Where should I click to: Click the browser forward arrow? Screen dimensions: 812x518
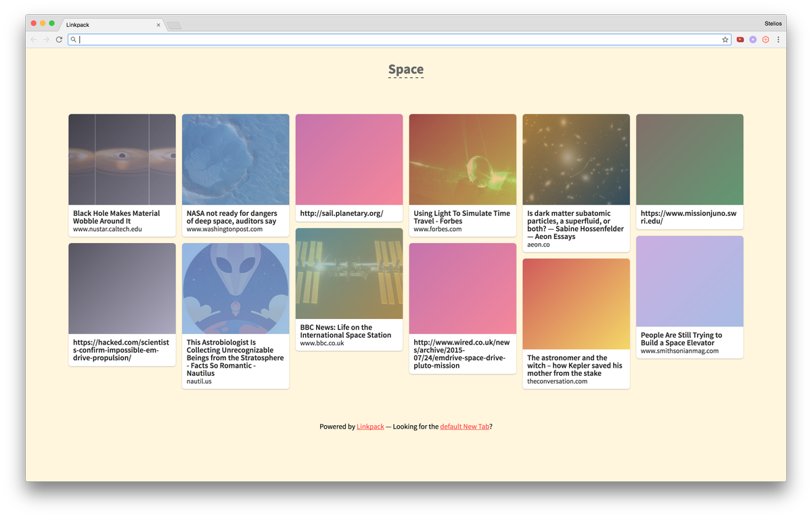46,40
